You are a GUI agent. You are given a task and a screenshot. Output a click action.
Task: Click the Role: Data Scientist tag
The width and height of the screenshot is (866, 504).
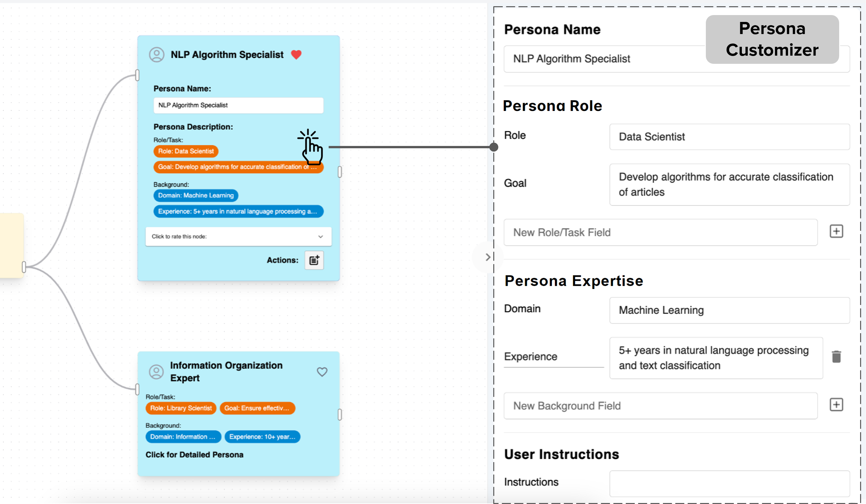coord(186,152)
